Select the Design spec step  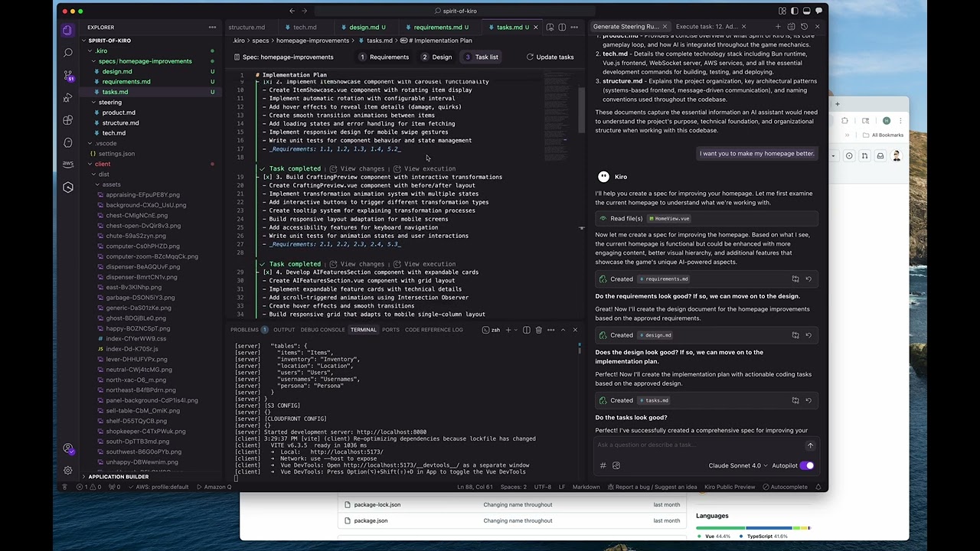(436, 57)
